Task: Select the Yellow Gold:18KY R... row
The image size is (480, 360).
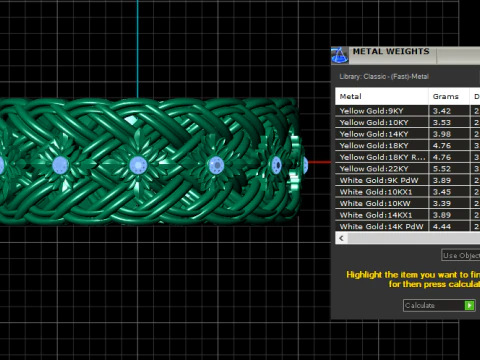Action: coord(407,157)
